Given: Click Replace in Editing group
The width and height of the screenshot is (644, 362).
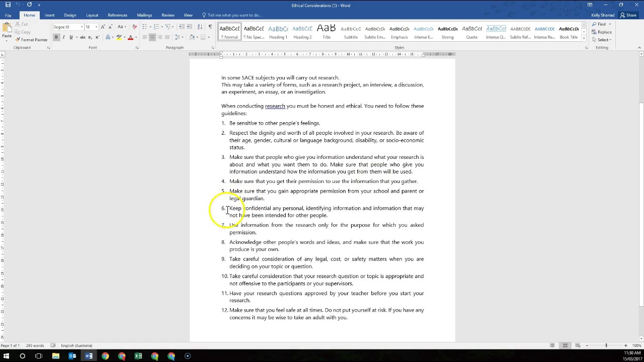Looking at the screenshot, I should pyautogui.click(x=602, y=32).
